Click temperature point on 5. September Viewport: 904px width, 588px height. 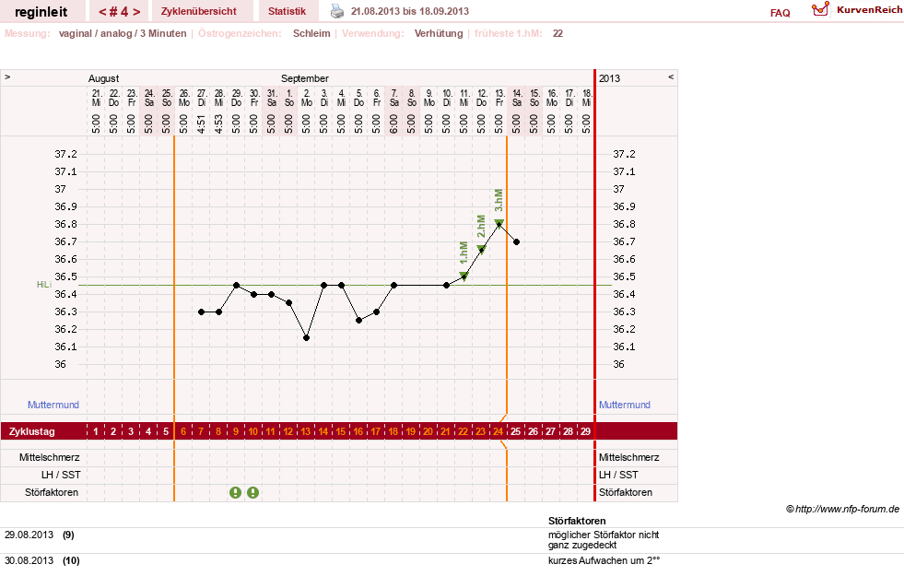click(359, 321)
